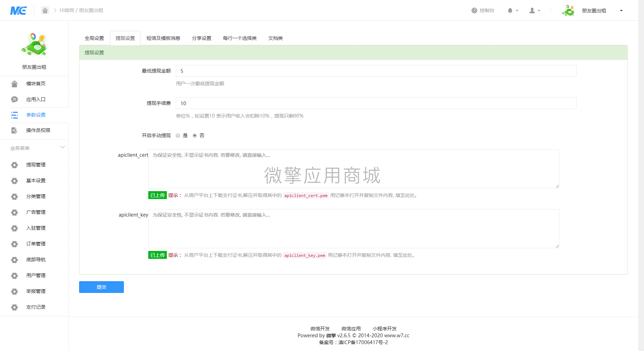Click the 提交 submit button
The width and height of the screenshot is (644, 351).
(101, 287)
